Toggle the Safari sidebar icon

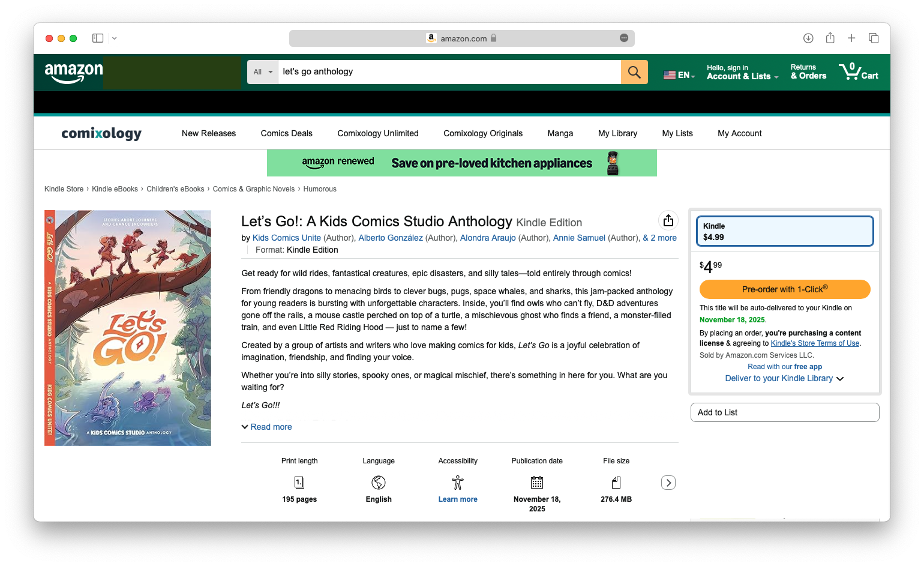(x=98, y=38)
